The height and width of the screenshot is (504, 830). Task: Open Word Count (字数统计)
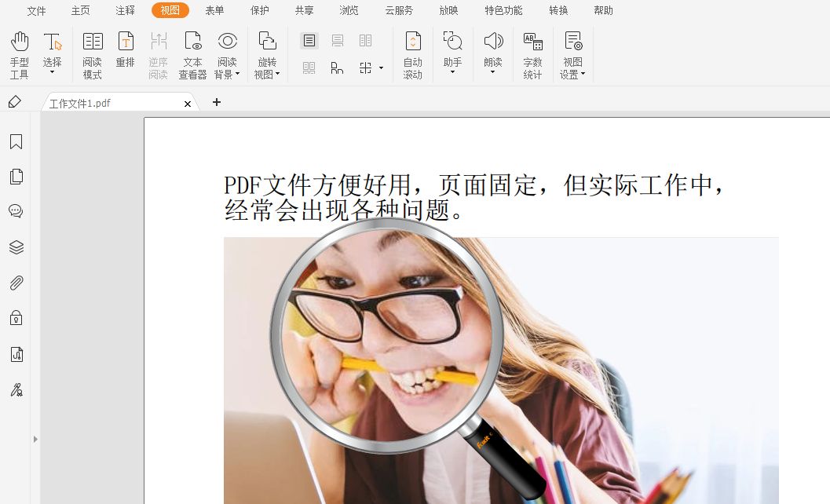[532, 53]
